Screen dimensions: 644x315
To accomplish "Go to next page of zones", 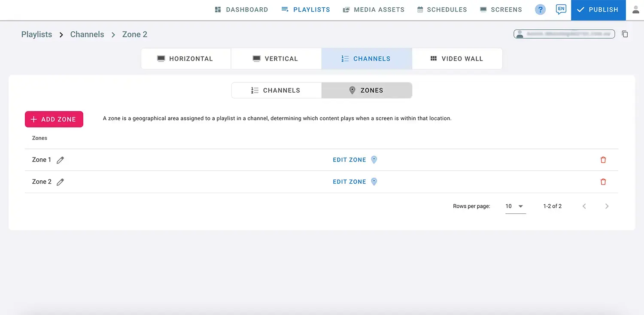I will click(x=607, y=206).
